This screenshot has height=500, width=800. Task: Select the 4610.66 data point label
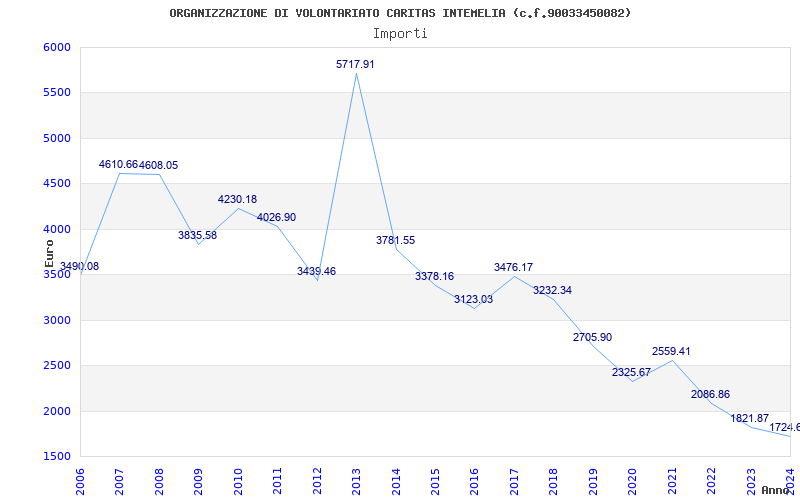[118, 164]
